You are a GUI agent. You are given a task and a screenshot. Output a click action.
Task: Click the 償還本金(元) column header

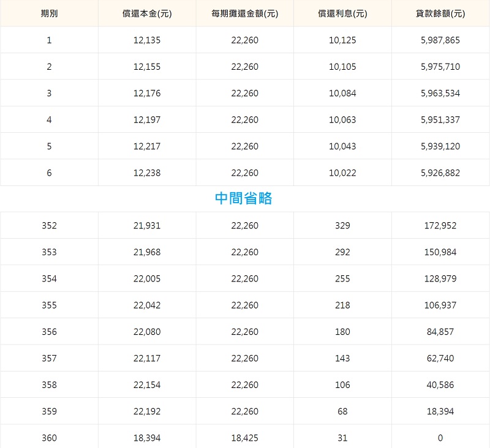pos(147,13)
